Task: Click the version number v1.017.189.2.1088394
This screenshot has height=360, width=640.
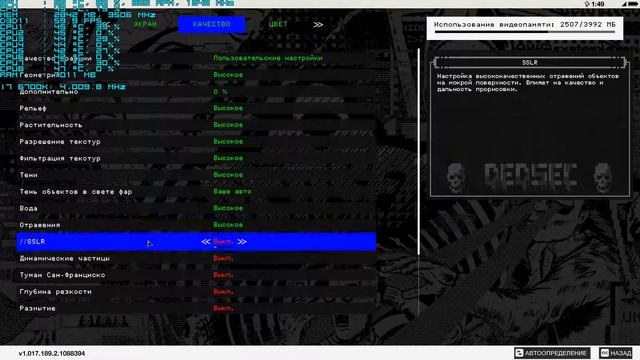Action: pos(52,353)
